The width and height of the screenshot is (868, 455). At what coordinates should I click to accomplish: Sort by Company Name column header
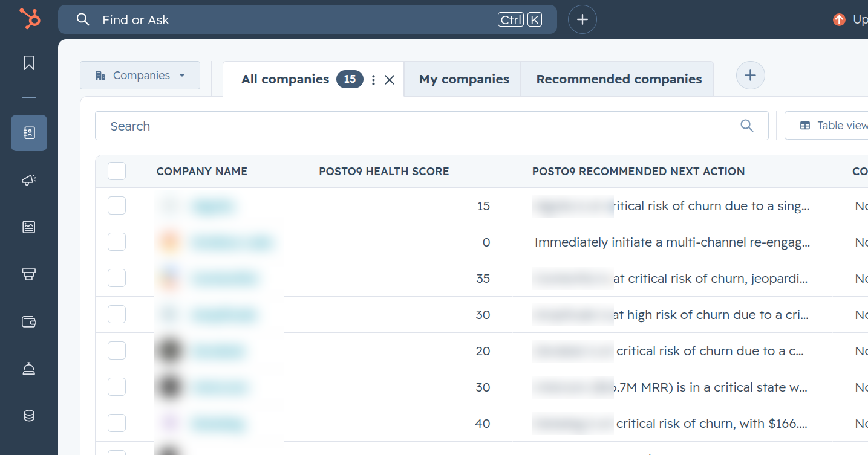coord(202,172)
